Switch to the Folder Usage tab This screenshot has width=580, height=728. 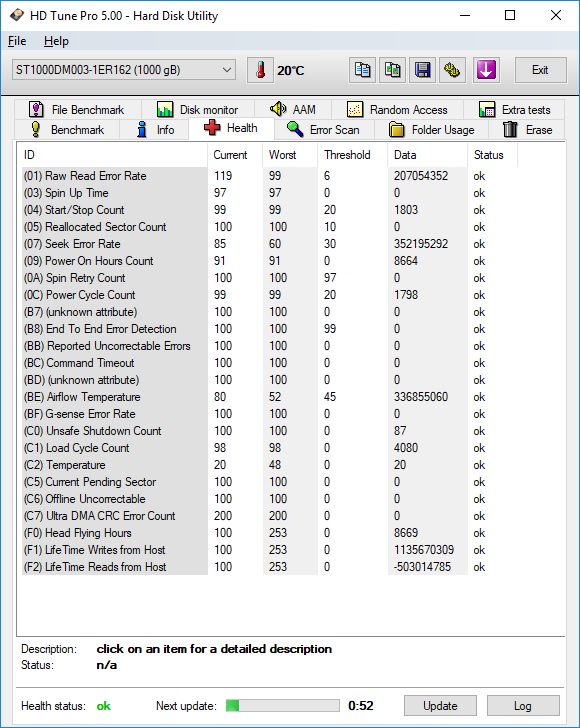click(x=431, y=130)
